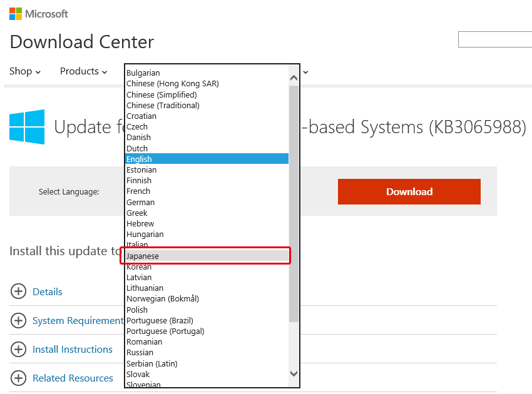Select Hungarian in the language list
The height and width of the screenshot is (394, 532).
[x=207, y=235]
